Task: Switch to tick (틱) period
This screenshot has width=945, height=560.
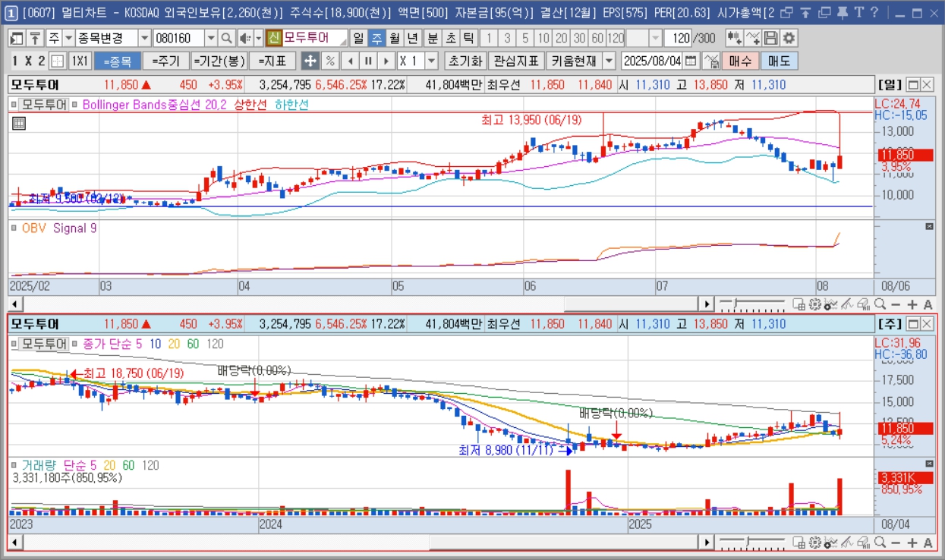Action: [x=469, y=38]
